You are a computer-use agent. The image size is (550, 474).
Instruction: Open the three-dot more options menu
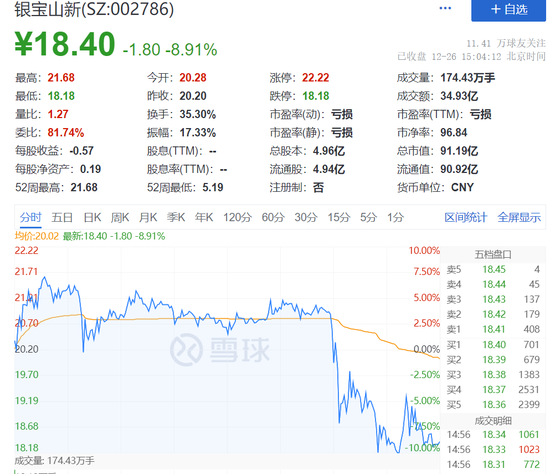(445, 8)
